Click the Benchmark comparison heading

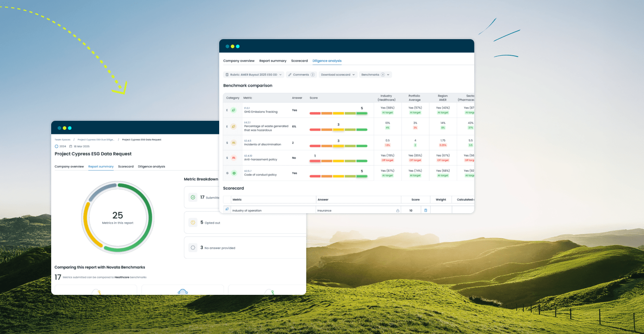click(248, 86)
